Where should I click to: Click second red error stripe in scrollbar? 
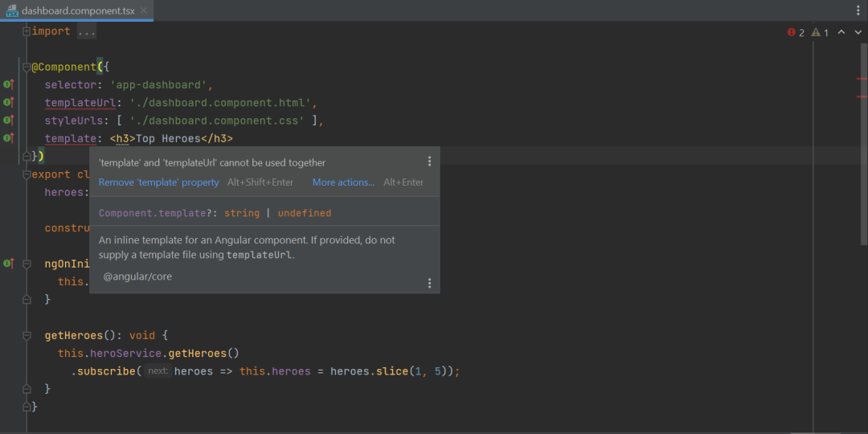(x=862, y=97)
